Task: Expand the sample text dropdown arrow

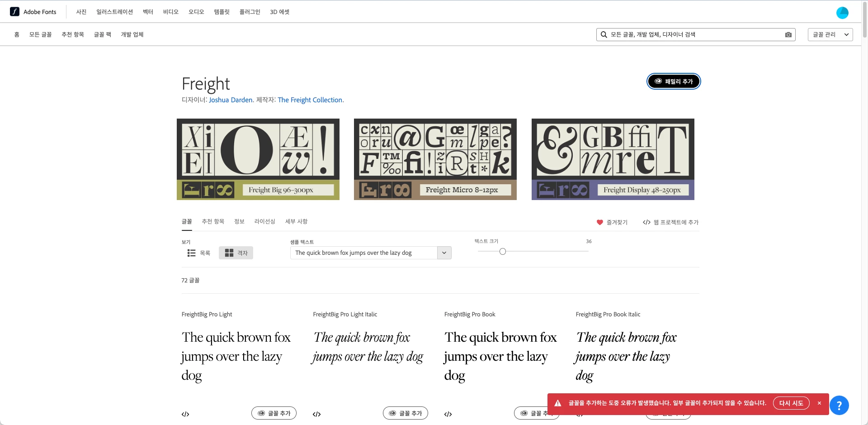Action: click(444, 253)
